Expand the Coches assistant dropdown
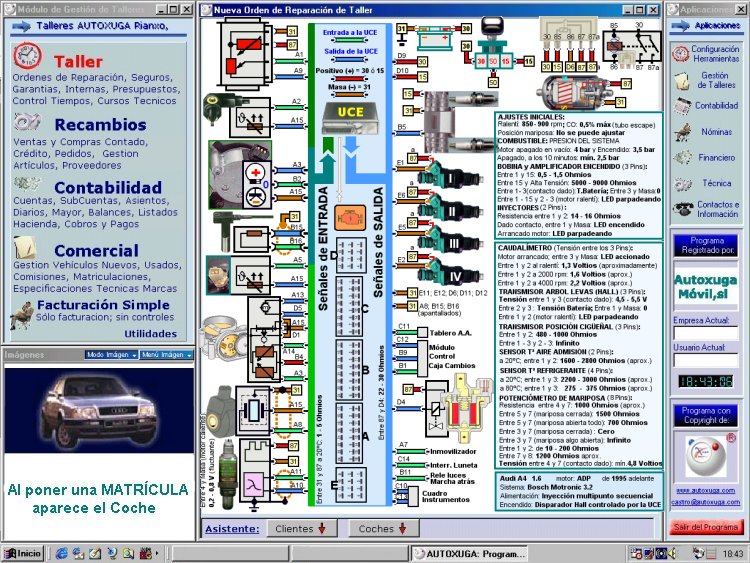Viewport: 750px width, 563px height. coord(384,529)
